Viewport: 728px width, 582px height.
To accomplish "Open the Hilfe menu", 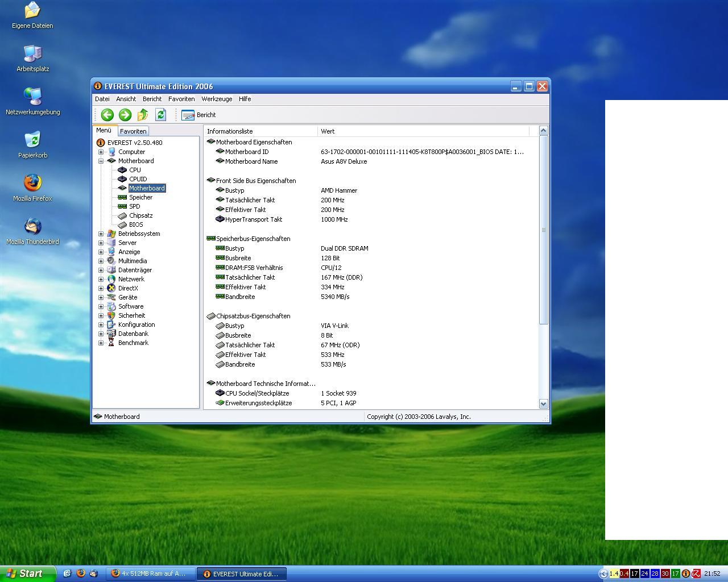I will point(245,99).
